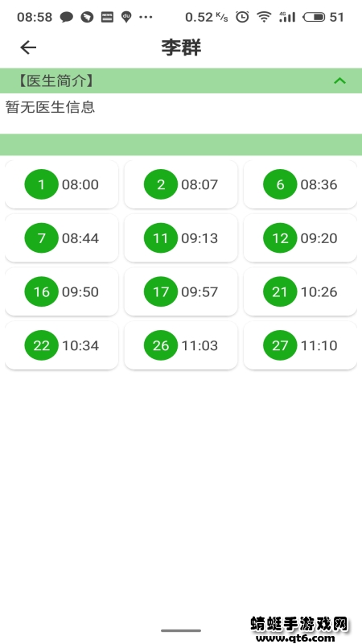362x644 pixels.
Task: Select appointment slot 2 at 08:07
Action: [181, 184]
